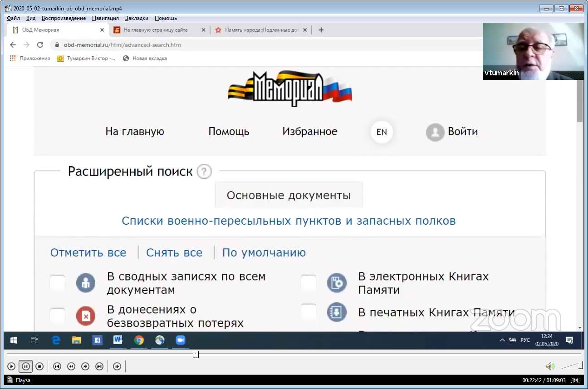Check the 'В сводных записях по всем документам' box
The height and width of the screenshot is (389, 588).
coord(58,283)
